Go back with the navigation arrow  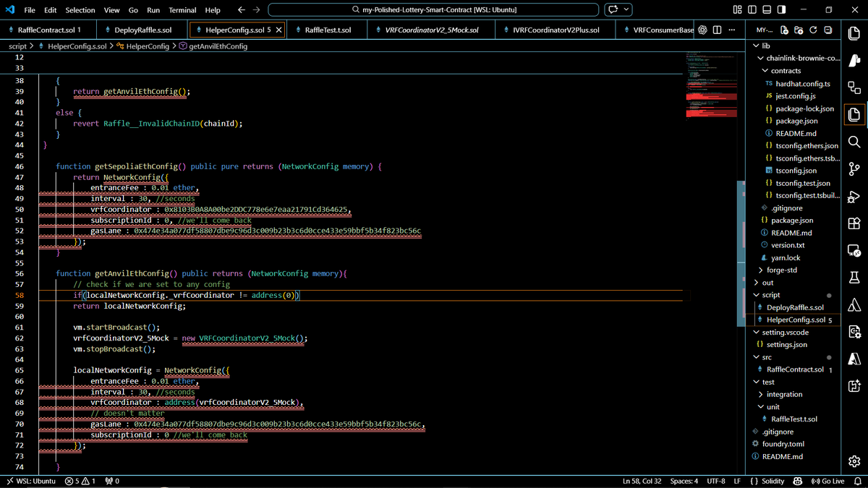tap(242, 10)
